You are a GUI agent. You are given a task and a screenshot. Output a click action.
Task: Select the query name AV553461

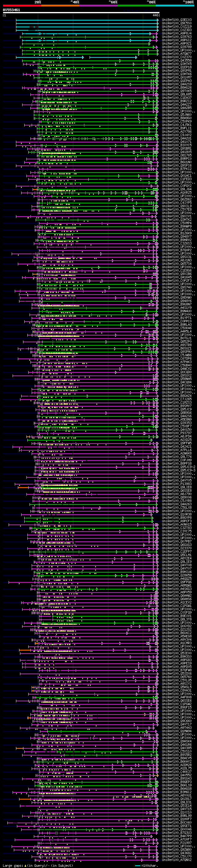pyautogui.click(x=11, y=10)
